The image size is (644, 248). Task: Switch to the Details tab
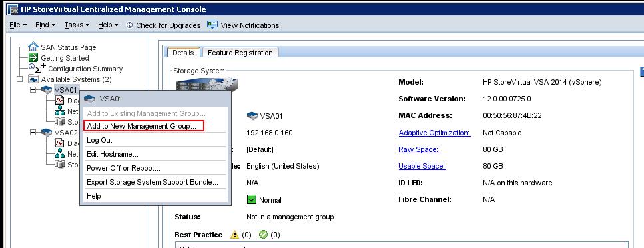[x=183, y=53]
